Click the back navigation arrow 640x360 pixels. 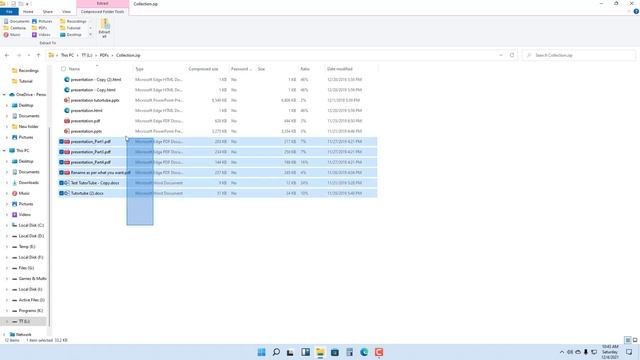(x=7, y=55)
